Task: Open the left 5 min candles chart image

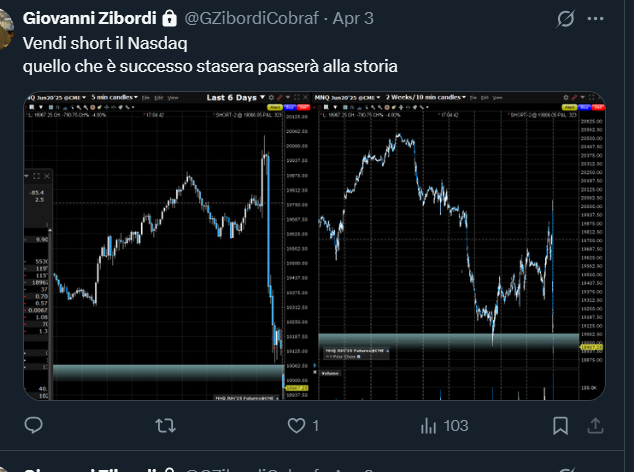Action: pyautogui.click(x=169, y=250)
